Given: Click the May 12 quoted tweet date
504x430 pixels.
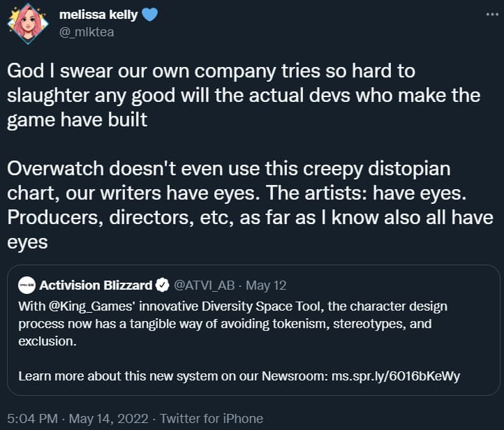Looking at the screenshot, I should pyautogui.click(x=266, y=286).
